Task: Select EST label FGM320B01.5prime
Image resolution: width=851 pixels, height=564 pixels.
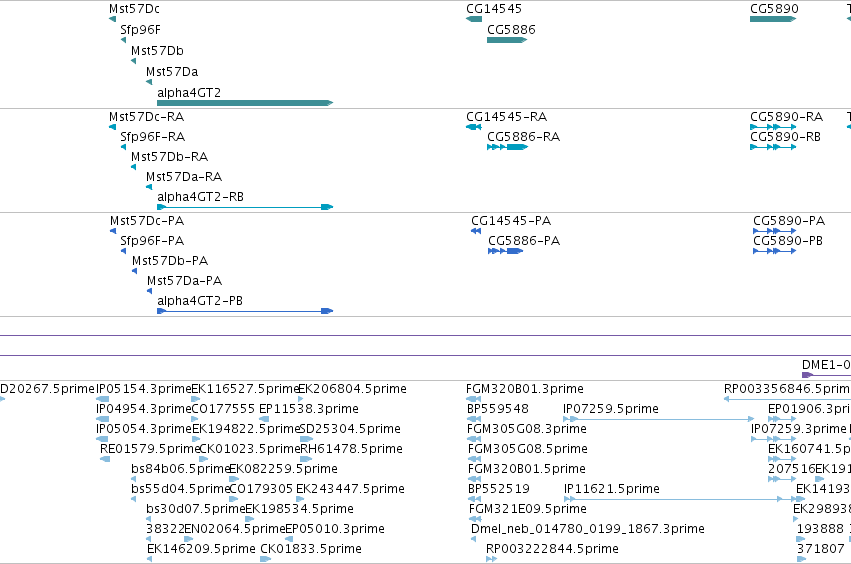Action: pyautogui.click(x=526, y=470)
